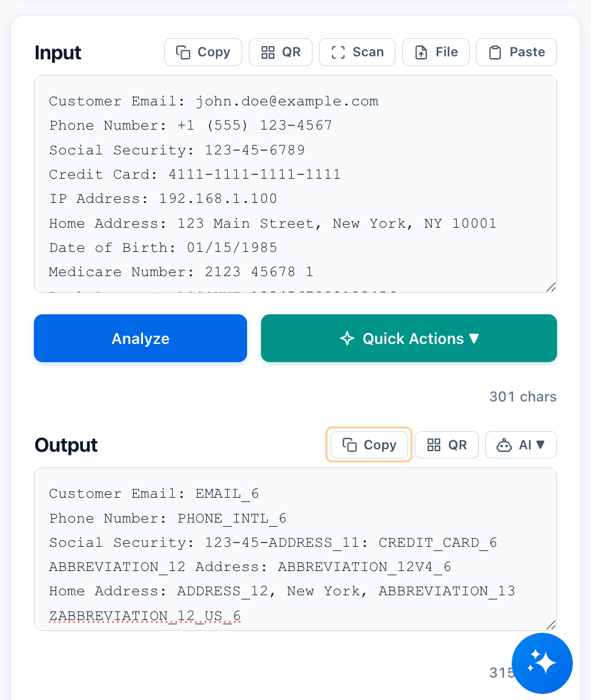Open the floating AI assistant sparkle button
The width and height of the screenshot is (591, 700).
[541, 663]
